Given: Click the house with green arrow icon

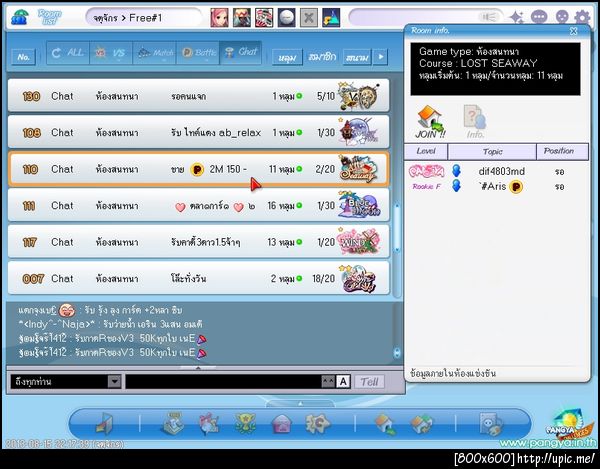Looking at the screenshot, I should (x=385, y=424).
